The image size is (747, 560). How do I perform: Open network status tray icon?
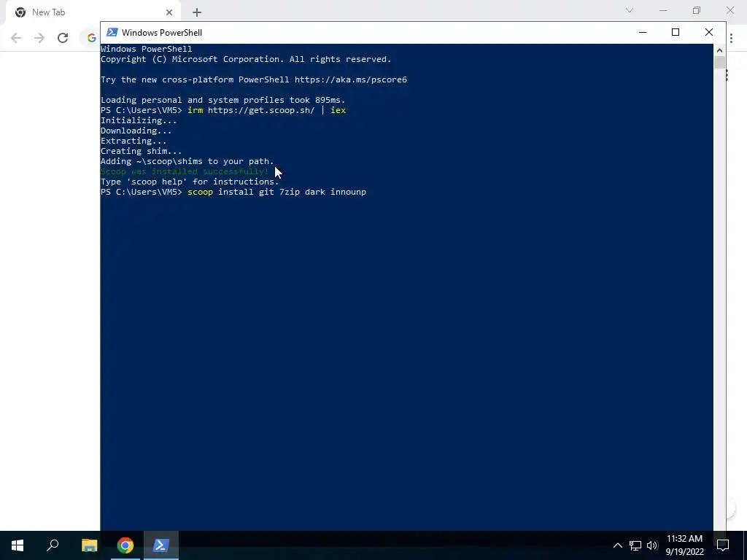pos(635,545)
